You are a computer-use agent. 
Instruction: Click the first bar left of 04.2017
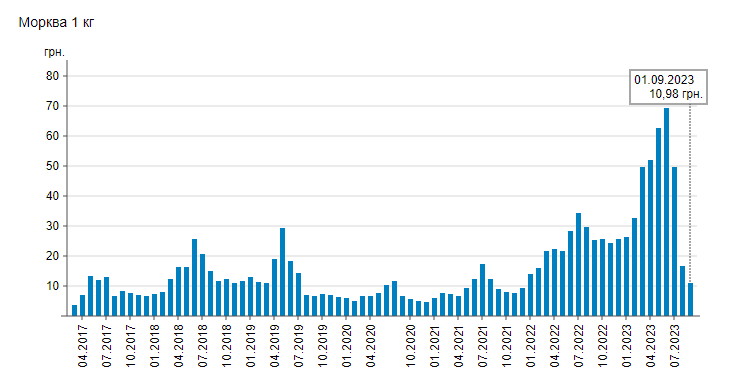(74, 310)
